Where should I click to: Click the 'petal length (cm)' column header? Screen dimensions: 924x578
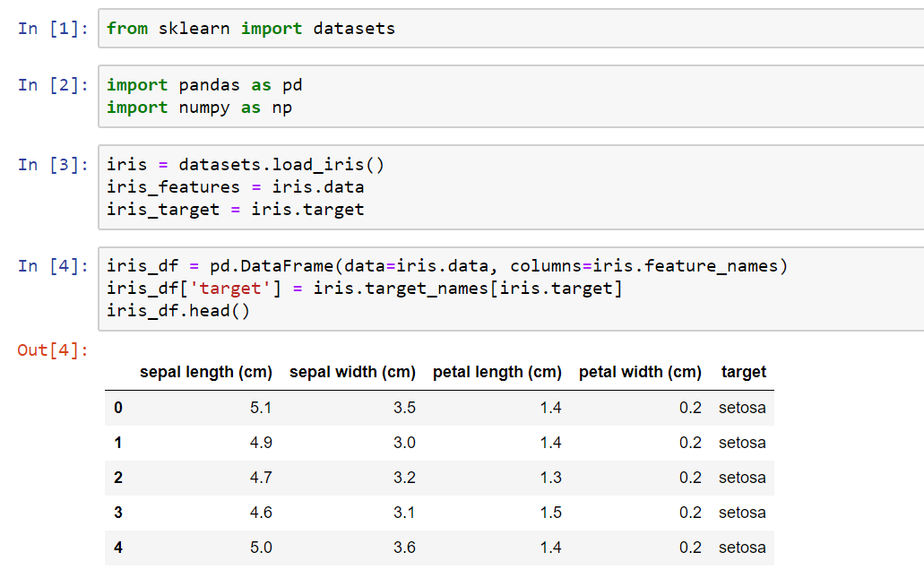pos(497,372)
